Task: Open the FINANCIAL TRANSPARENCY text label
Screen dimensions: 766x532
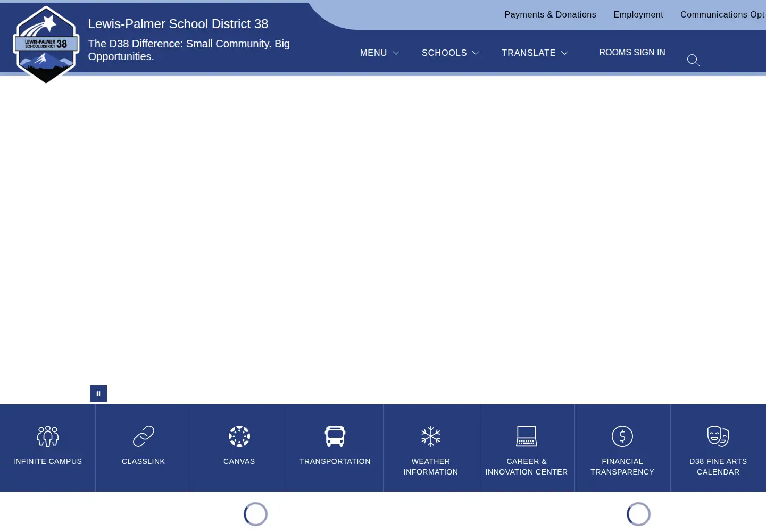Action: tap(622, 467)
